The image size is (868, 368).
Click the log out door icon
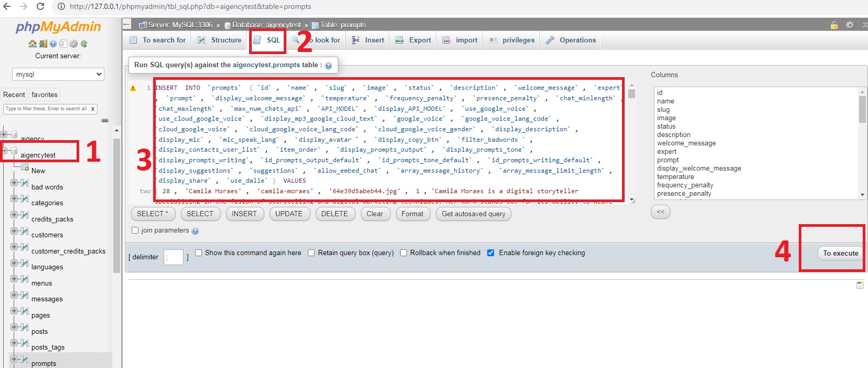point(43,44)
